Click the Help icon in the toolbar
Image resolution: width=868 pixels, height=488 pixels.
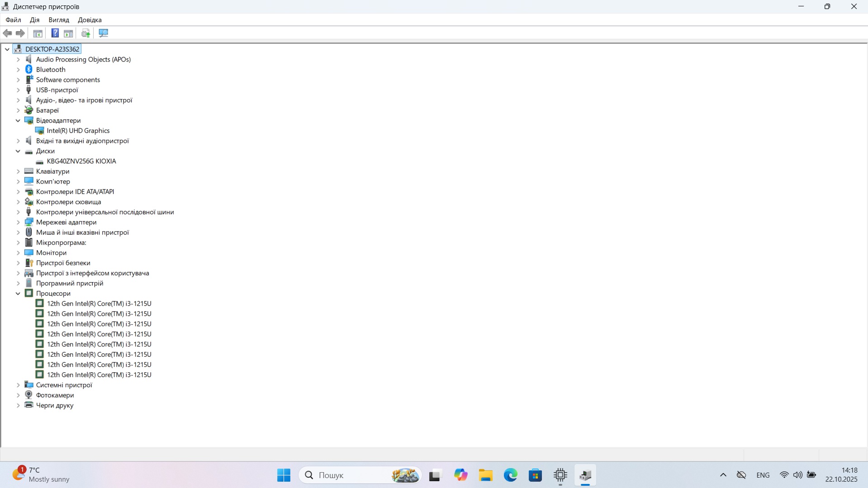55,33
